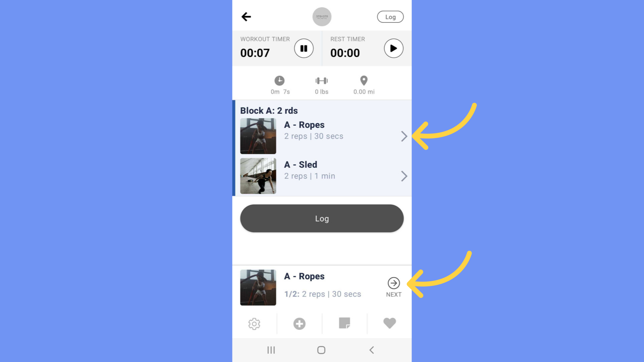The height and width of the screenshot is (362, 644).
Task: Tap the back arrow navigation icon
Action: coord(246,16)
